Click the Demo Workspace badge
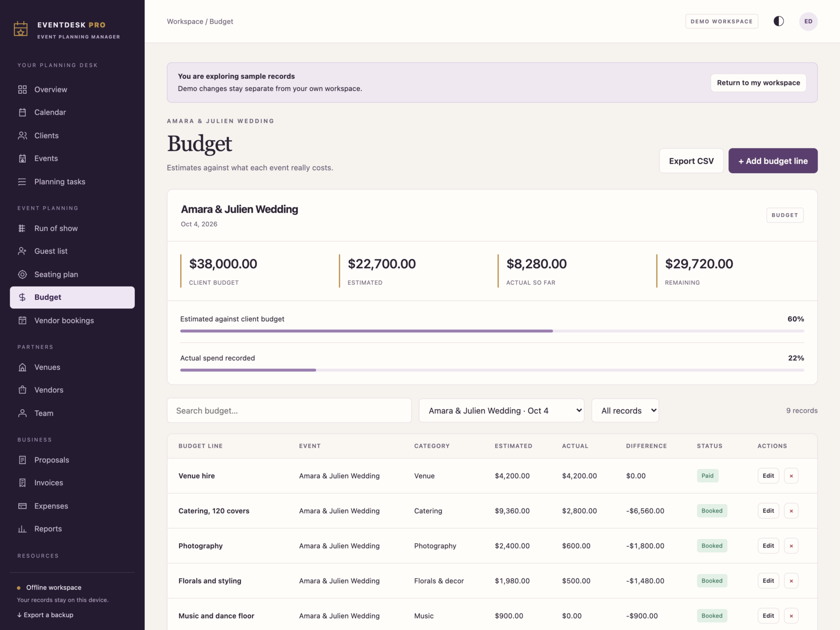Viewport: 840px width, 630px height. click(721, 21)
